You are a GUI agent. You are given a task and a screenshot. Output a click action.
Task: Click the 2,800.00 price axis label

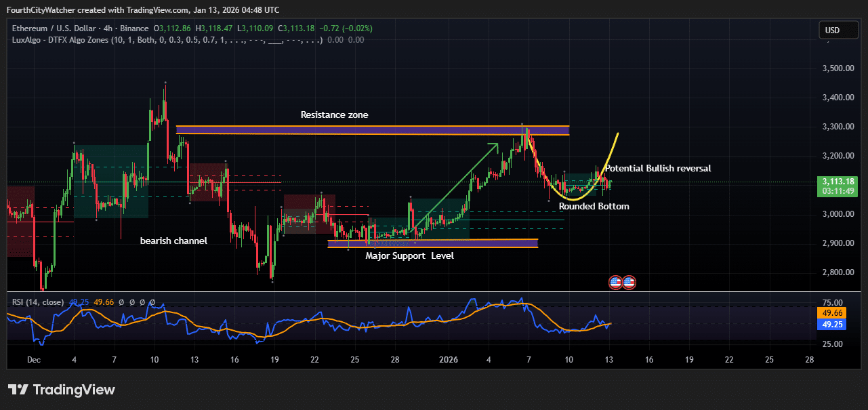pos(838,272)
